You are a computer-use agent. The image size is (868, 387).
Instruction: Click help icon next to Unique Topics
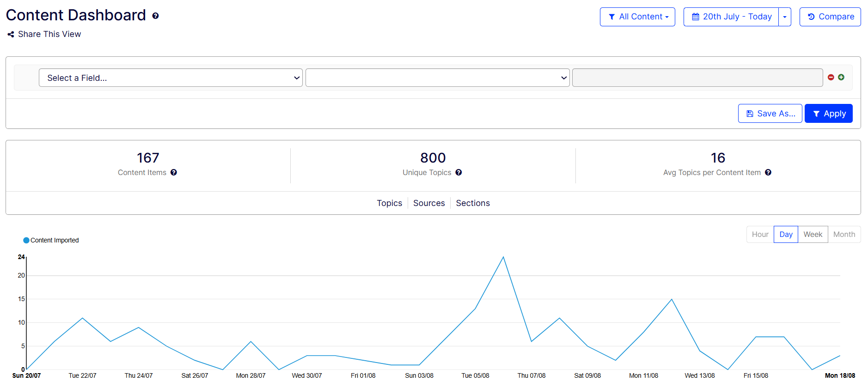click(x=458, y=172)
